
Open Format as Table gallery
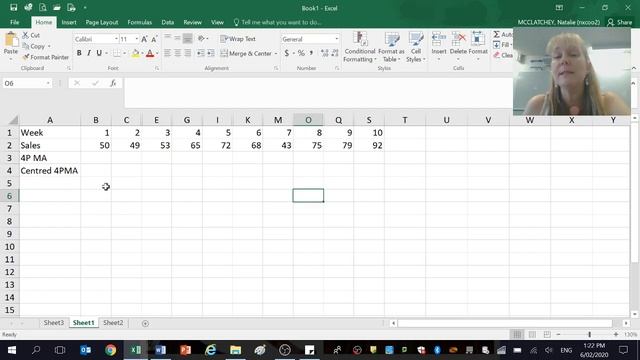[391, 47]
